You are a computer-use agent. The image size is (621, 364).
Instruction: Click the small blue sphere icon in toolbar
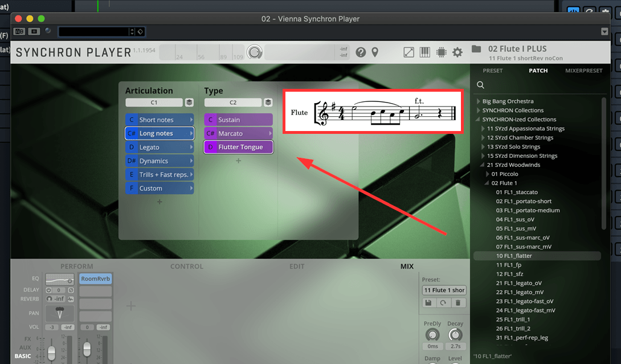[x=48, y=31]
